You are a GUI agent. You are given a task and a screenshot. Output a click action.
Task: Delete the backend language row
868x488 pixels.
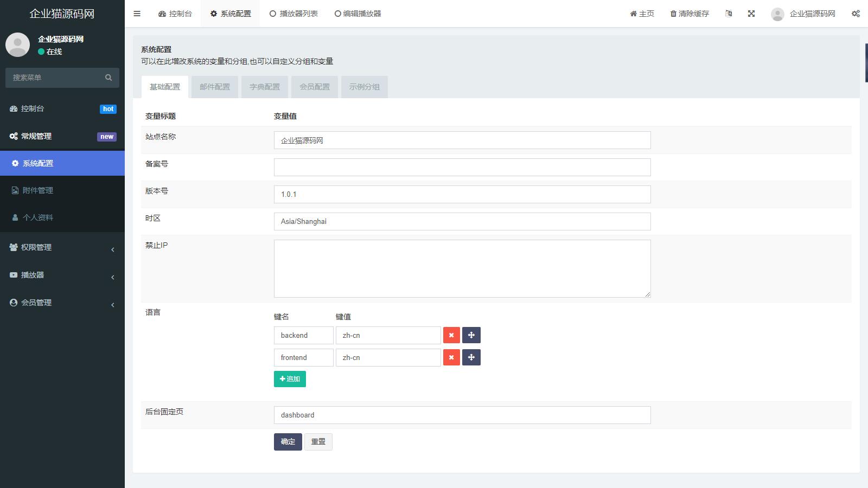[x=451, y=335]
